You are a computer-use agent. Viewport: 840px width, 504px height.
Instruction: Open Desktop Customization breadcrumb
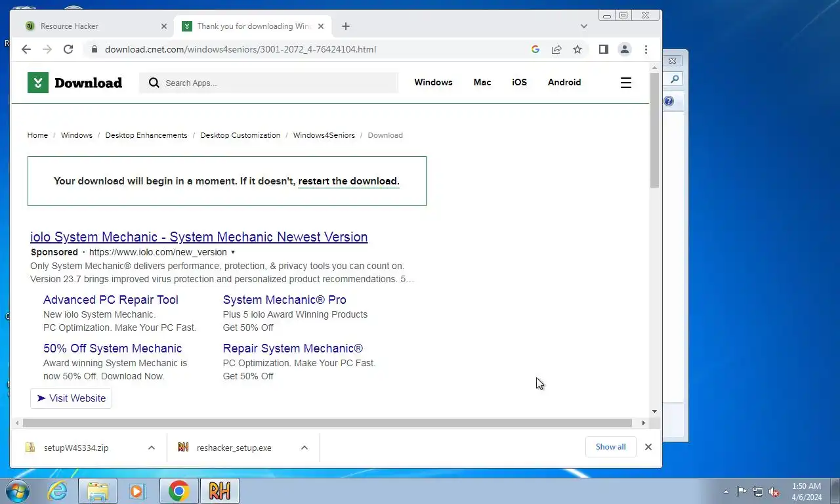[240, 135]
